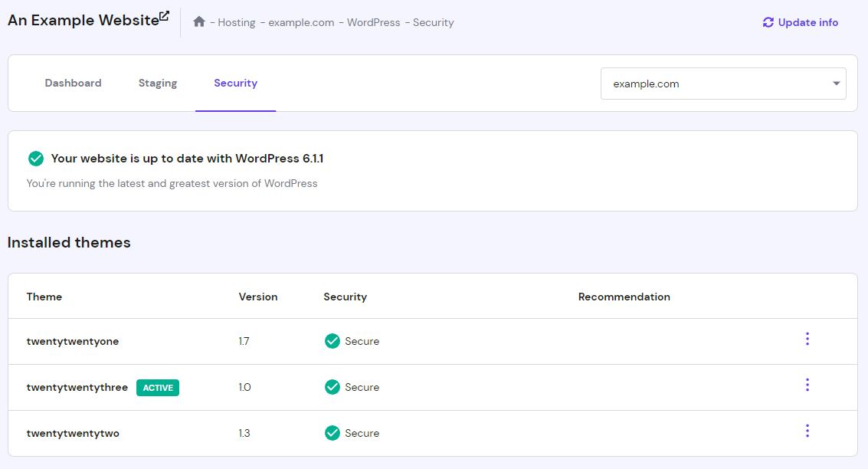Navigate to the Hosting breadcrumb link
Viewport: 868px width, 469px height.
pos(236,21)
